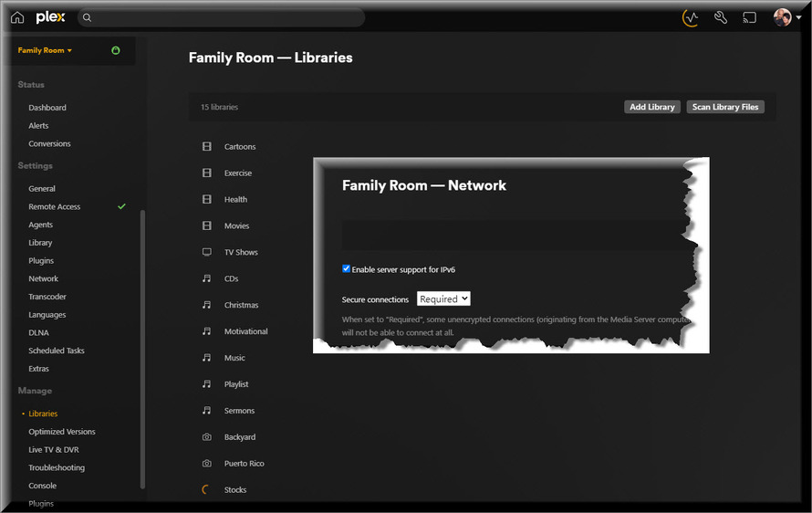
Task: Open the user avatar menu
Action: (x=783, y=17)
